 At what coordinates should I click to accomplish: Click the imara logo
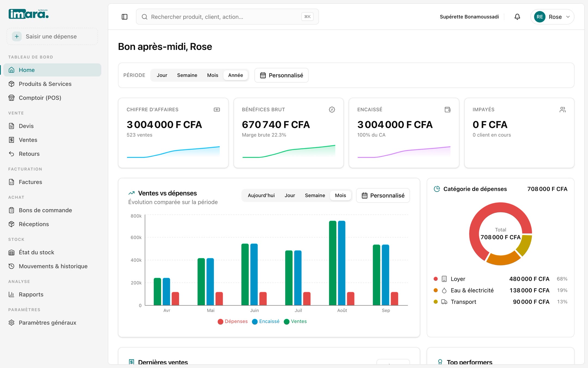tap(29, 14)
